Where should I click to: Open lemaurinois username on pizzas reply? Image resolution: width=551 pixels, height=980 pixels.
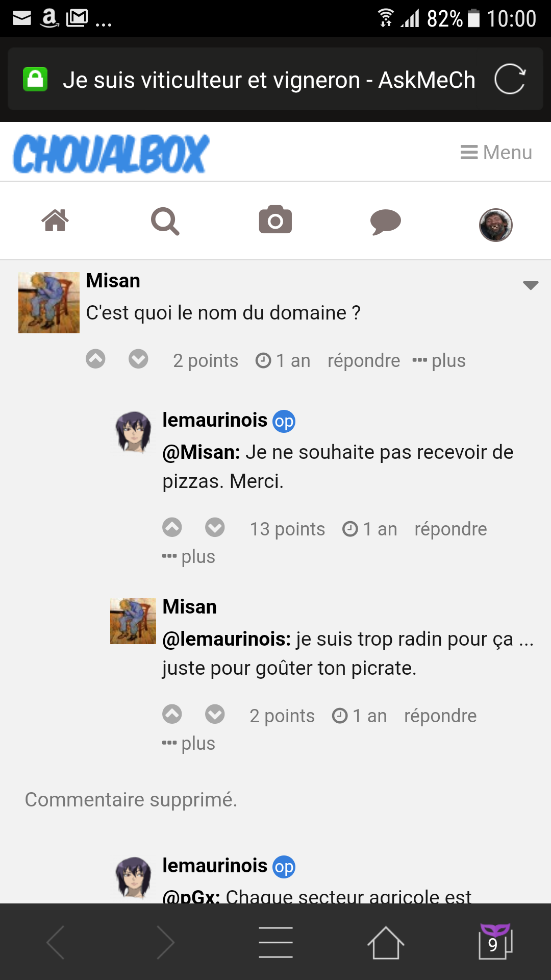pyautogui.click(x=215, y=420)
